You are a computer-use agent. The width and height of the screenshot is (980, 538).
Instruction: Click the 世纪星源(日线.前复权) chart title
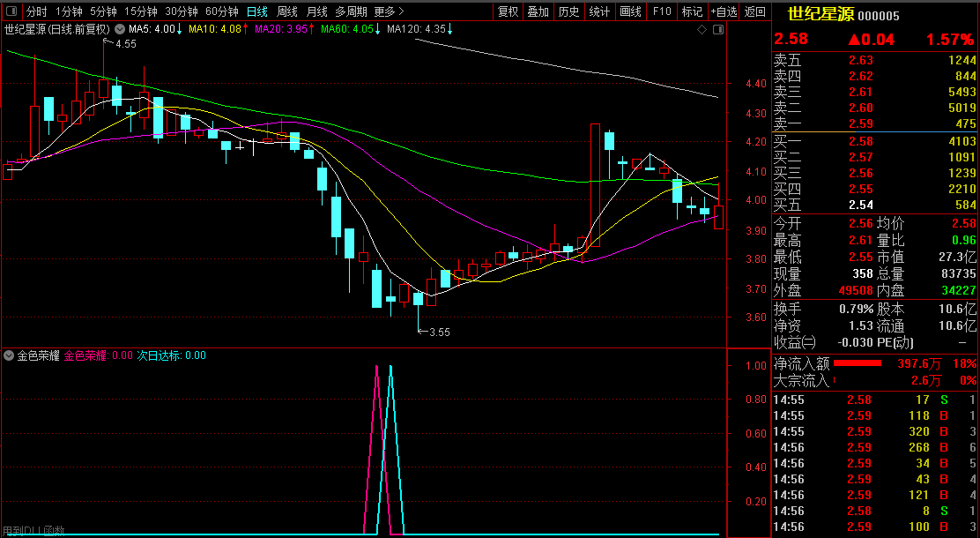(57, 29)
